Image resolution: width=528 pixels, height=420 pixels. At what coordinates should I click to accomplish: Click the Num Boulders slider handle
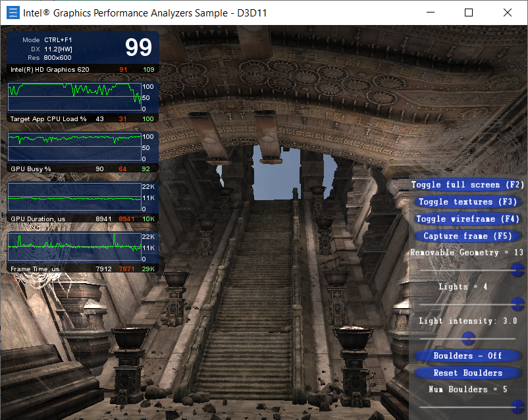pos(518,406)
